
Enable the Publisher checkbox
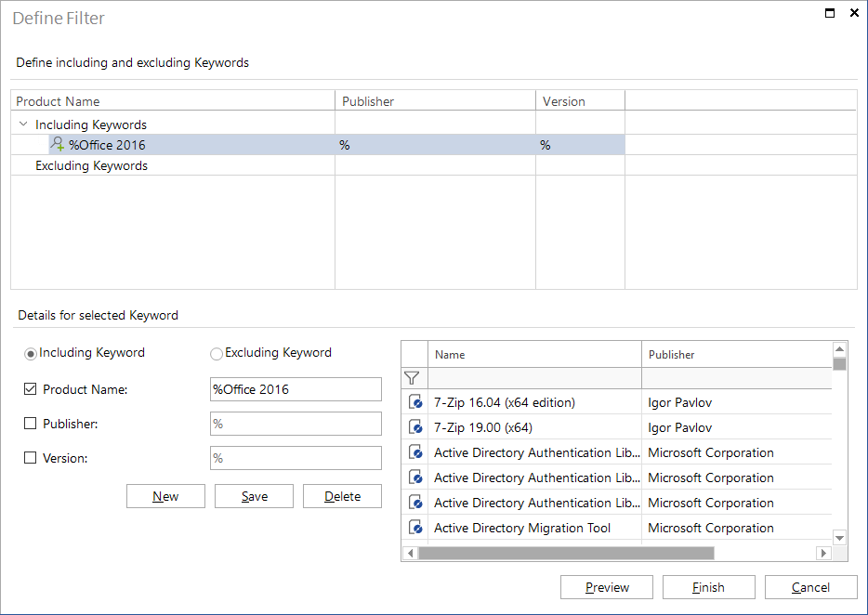click(x=30, y=424)
